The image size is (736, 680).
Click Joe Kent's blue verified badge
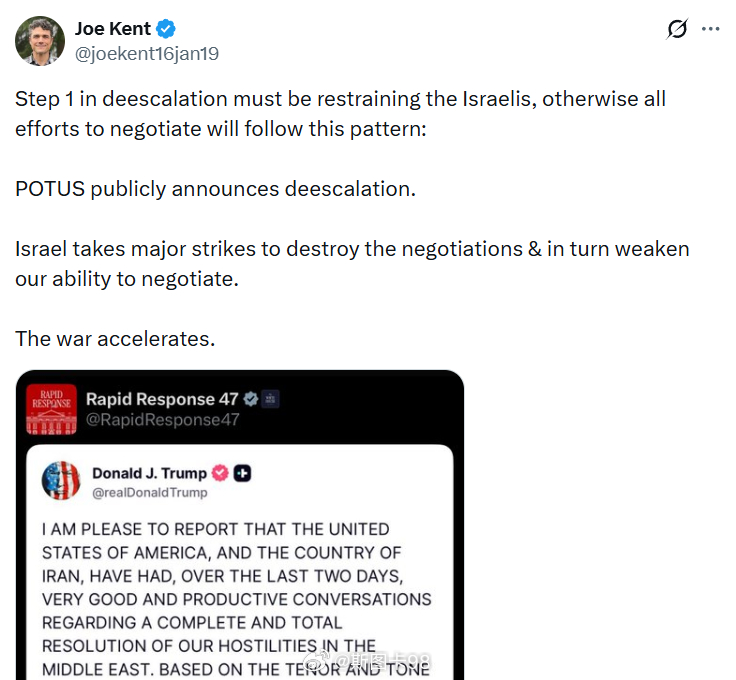pos(167,29)
